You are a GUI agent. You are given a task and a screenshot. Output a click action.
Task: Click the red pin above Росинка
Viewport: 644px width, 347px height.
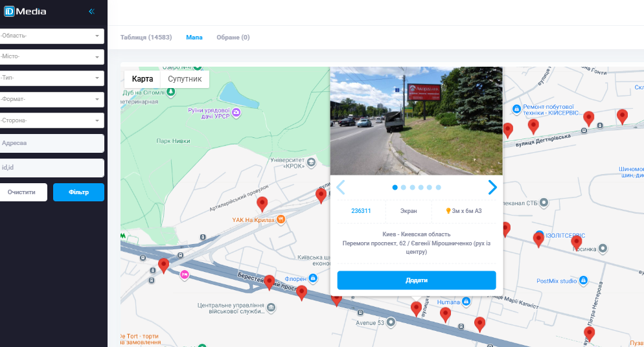point(576,243)
